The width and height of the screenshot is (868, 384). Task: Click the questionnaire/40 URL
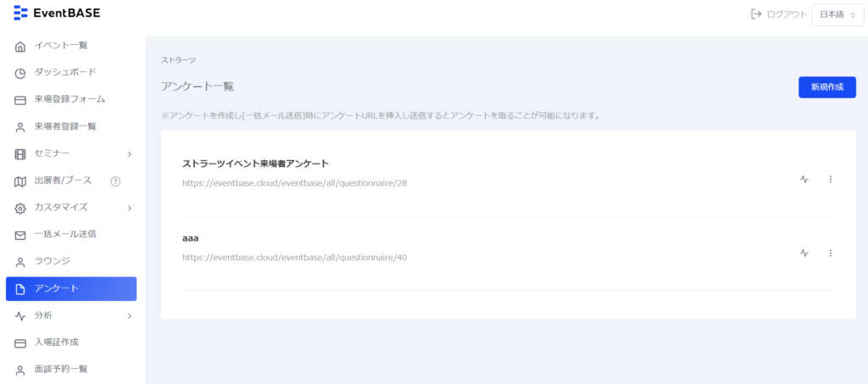click(x=294, y=258)
